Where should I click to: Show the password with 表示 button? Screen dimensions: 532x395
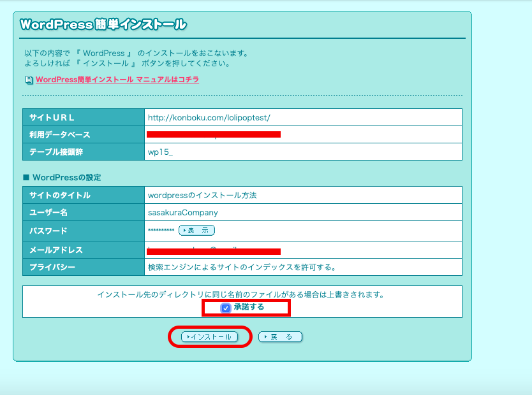coord(196,231)
